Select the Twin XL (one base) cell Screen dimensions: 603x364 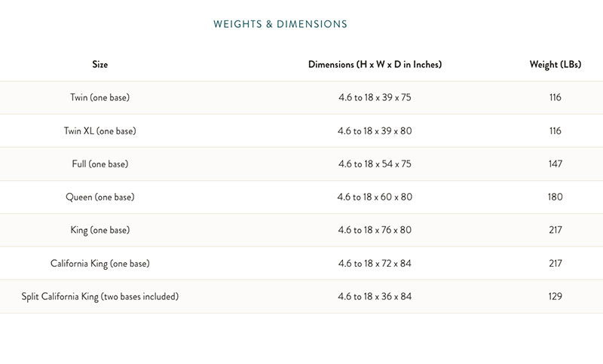(x=100, y=131)
